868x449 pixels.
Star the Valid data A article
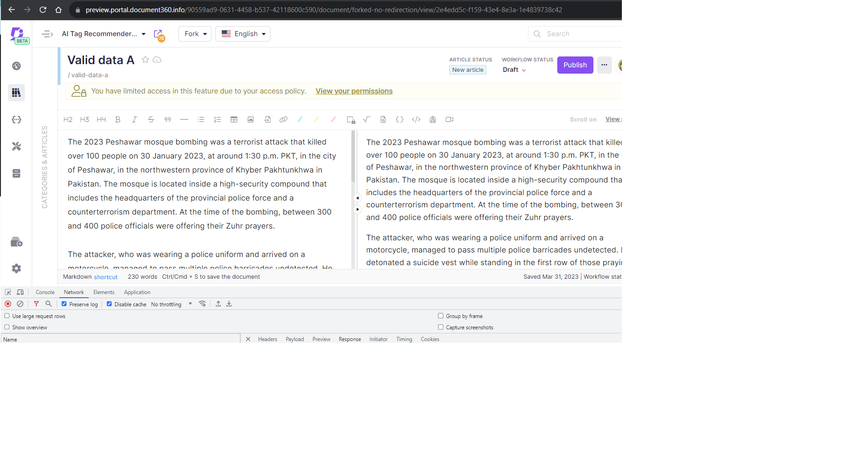(x=145, y=60)
